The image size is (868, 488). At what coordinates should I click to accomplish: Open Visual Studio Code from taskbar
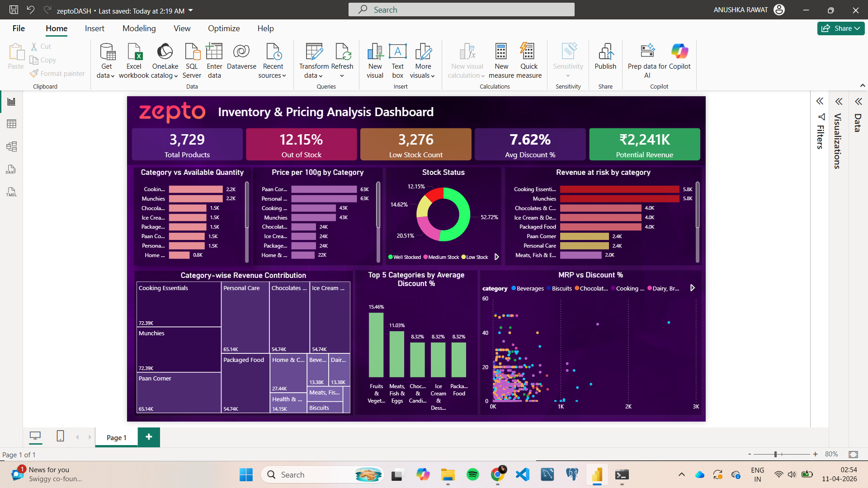[x=522, y=474]
